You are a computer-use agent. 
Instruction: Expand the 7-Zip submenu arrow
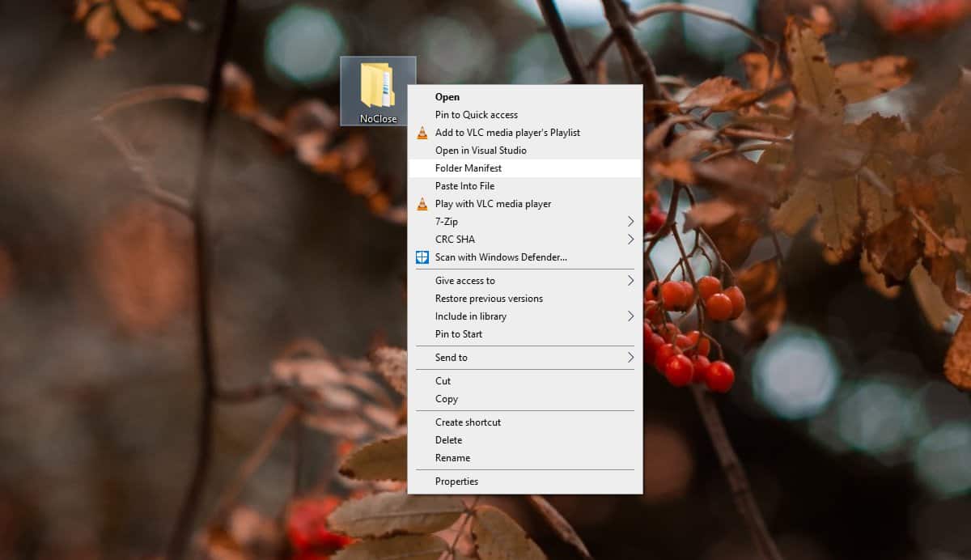tap(630, 222)
